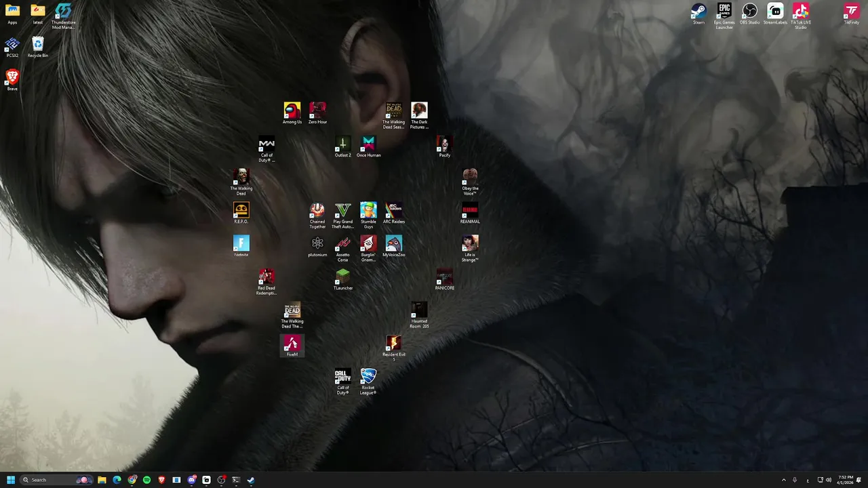868x488 pixels.
Task: Launch Fortnite from the desktop
Action: coord(241,246)
